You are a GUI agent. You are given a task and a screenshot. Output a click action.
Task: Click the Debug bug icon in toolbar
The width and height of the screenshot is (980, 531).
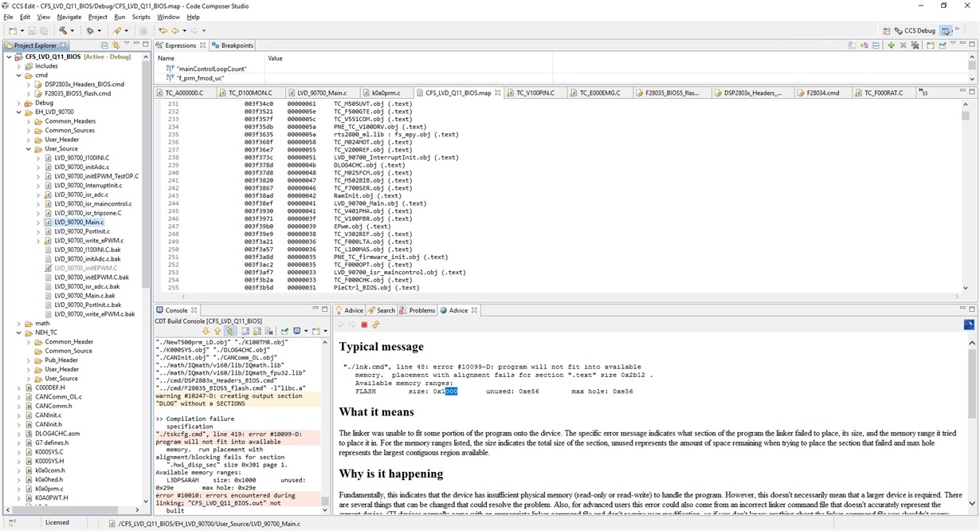pyautogui.click(x=90, y=30)
